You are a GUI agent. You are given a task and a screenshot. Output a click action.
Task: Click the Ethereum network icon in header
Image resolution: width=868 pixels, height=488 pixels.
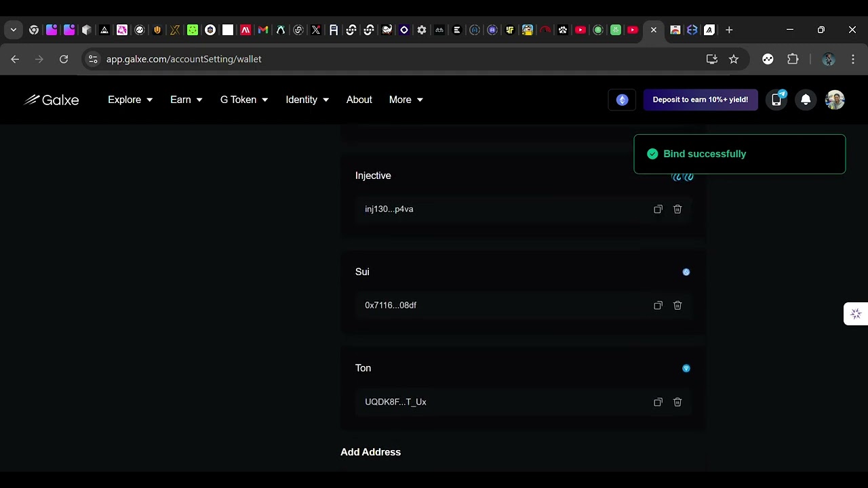click(622, 100)
